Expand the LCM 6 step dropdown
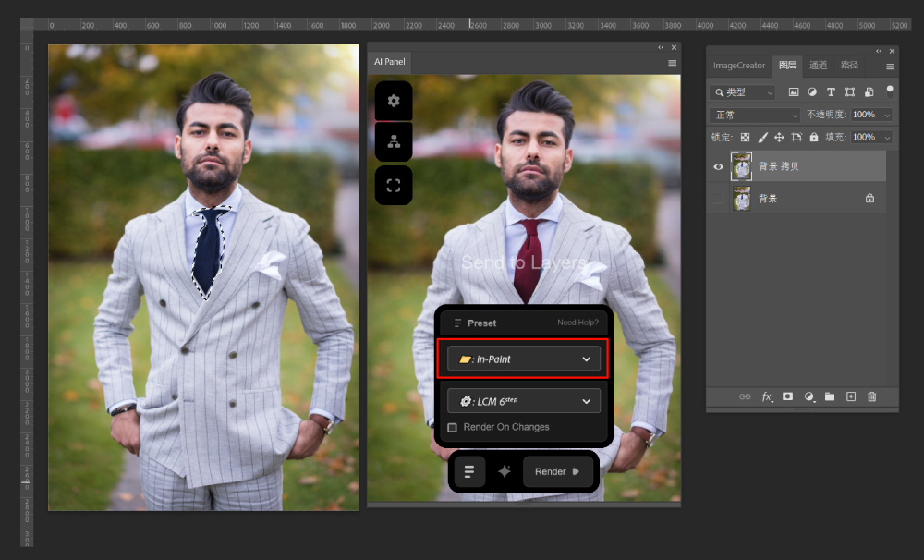The height and width of the screenshot is (560, 924). 523,401
